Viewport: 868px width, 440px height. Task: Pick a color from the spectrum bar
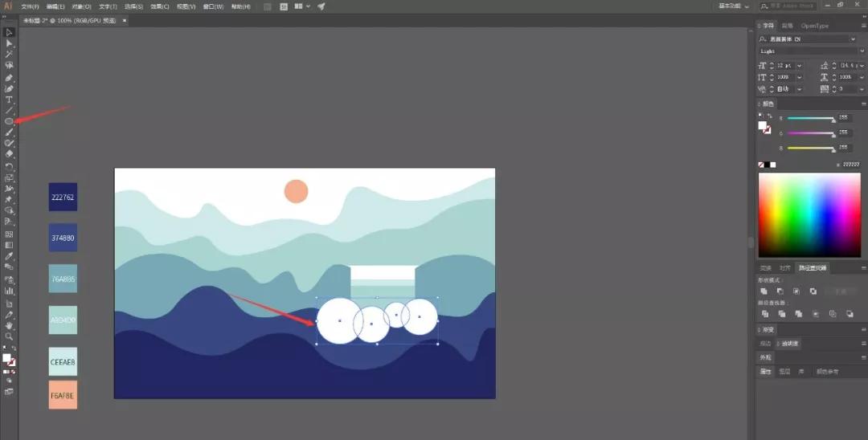click(809, 215)
